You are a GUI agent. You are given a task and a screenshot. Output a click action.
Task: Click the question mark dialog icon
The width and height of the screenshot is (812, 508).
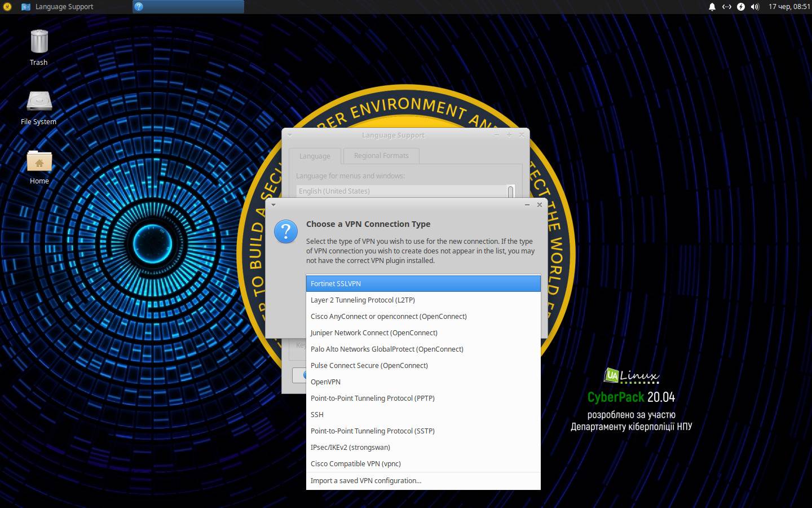coord(286,231)
